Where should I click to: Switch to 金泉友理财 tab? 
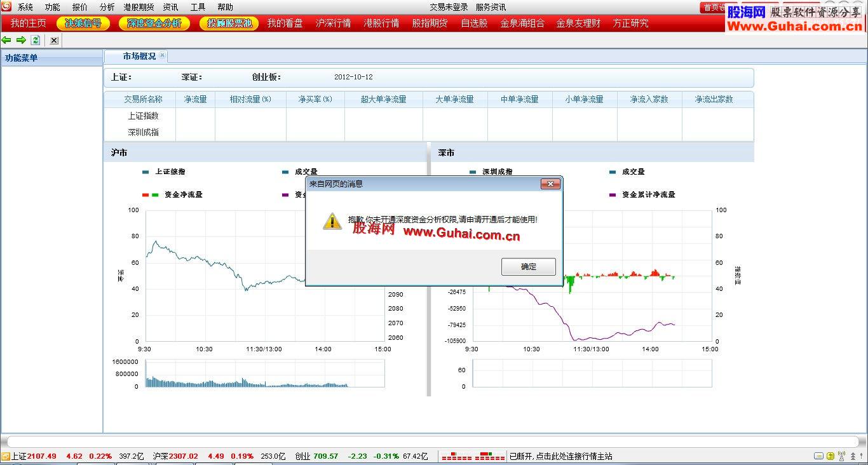coord(578,23)
